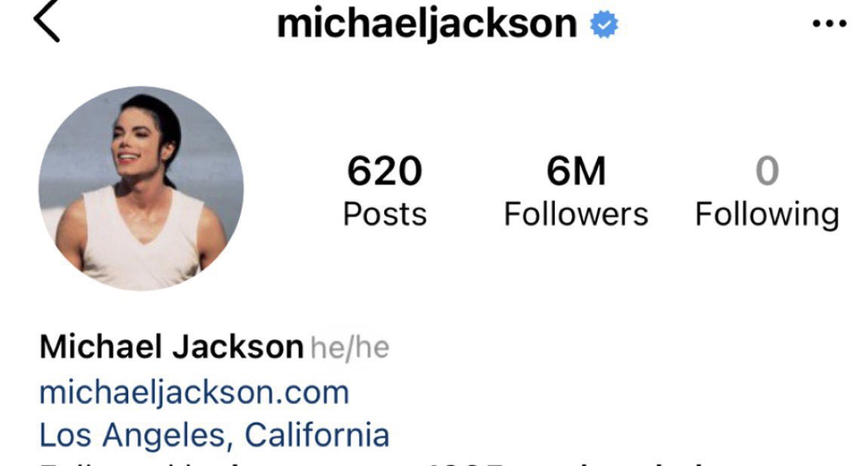
Task: Tap the he/he pronouns text
Action: pos(350,348)
